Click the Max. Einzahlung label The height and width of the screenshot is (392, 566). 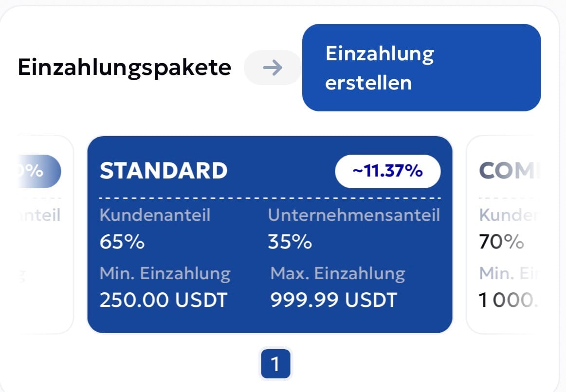338,274
